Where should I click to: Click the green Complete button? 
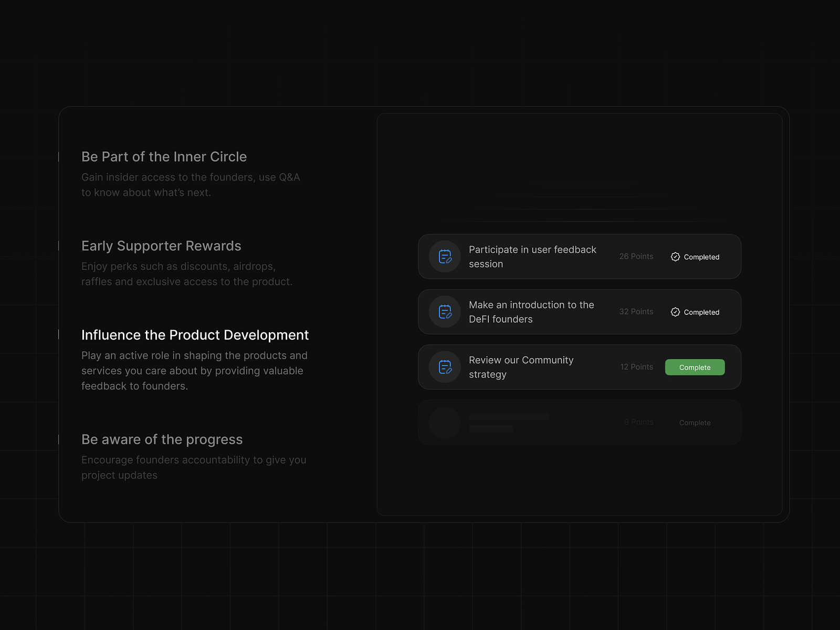click(695, 367)
